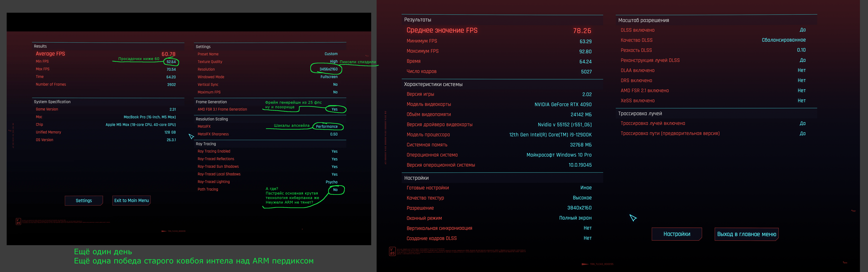Select driver version "Nvidia v 55152 [r551_06]"
The width and height of the screenshot is (868, 272).
tap(565, 125)
